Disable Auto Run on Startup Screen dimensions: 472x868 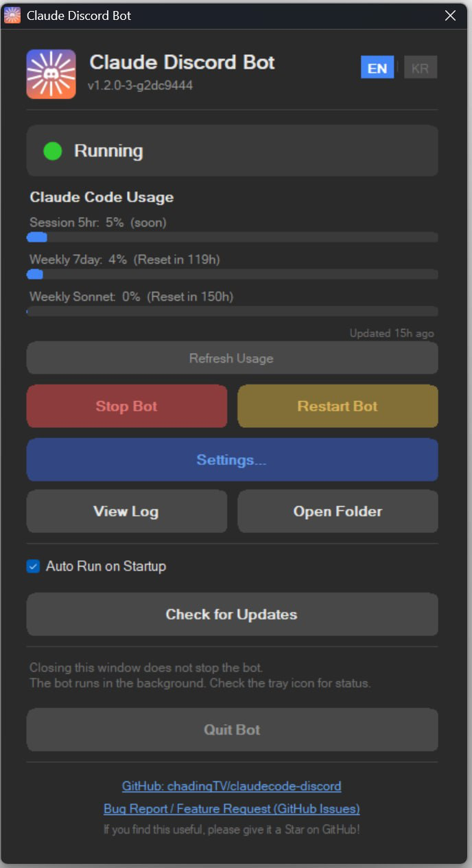tap(34, 566)
